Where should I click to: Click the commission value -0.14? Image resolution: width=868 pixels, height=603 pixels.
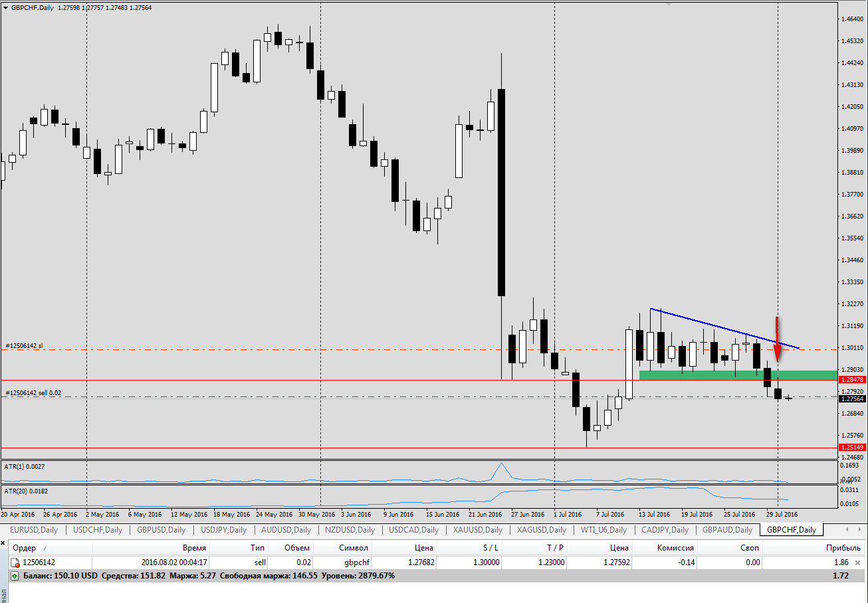686,562
